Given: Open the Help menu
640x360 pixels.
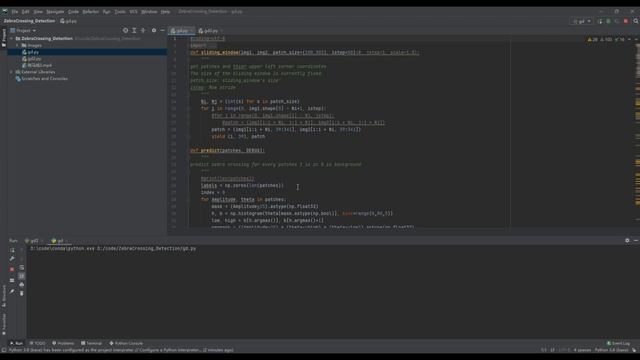Looking at the screenshot, I should pos(165,12).
